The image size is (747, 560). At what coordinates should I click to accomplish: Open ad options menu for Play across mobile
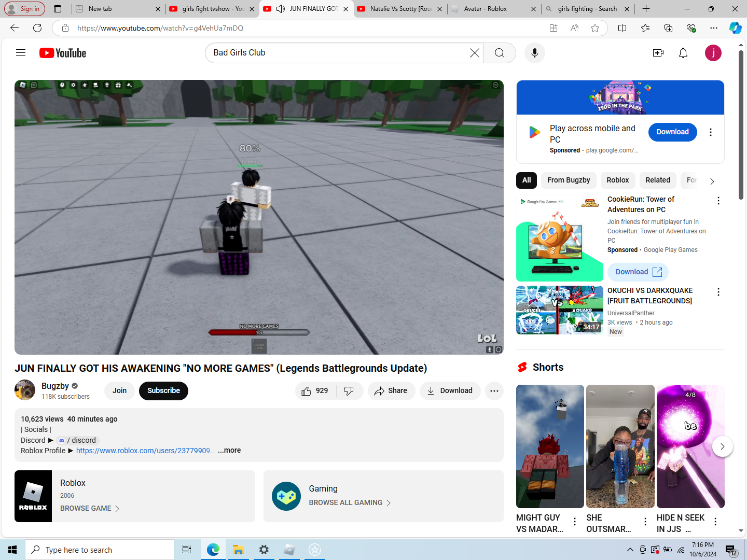pyautogui.click(x=711, y=132)
